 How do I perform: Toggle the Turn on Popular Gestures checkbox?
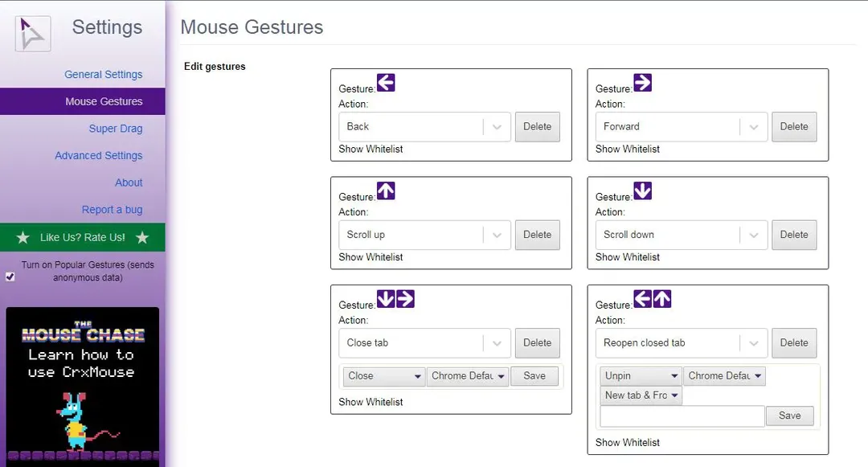pyautogui.click(x=10, y=277)
